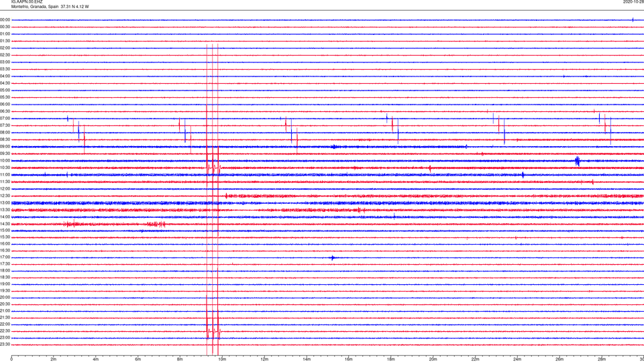Click the 13:00 row time label
Image resolution: width=644 pixels, height=362 pixels.
pyautogui.click(x=5, y=202)
